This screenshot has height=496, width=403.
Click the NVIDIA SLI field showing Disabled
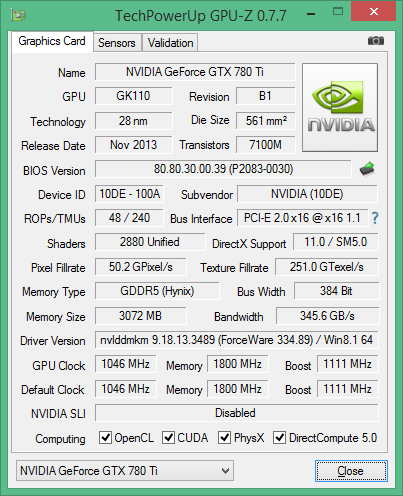pyautogui.click(x=237, y=413)
